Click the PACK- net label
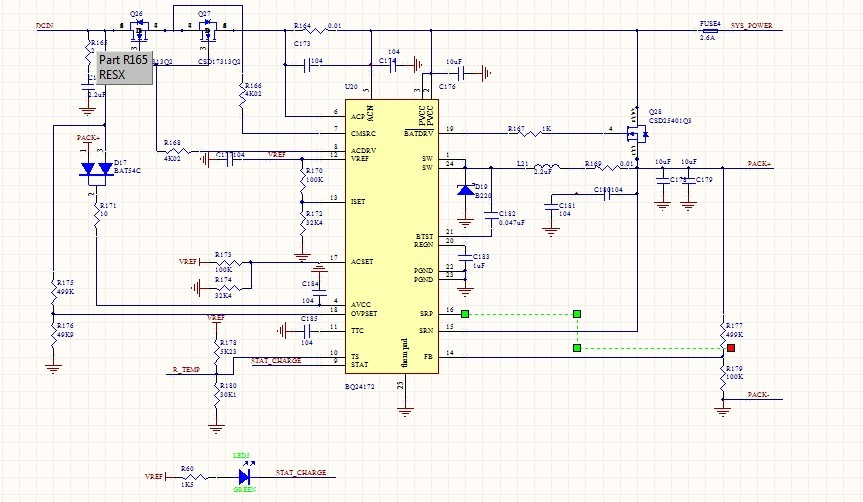Screen dimensions: 863x502 pos(758,395)
